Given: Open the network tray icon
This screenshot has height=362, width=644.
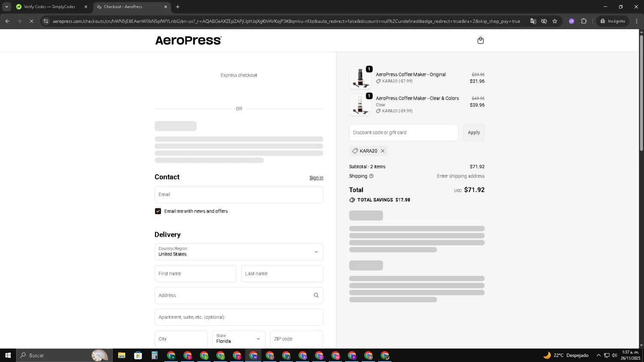Looking at the screenshot, I should pyautogui.click(x=607, y=355).
